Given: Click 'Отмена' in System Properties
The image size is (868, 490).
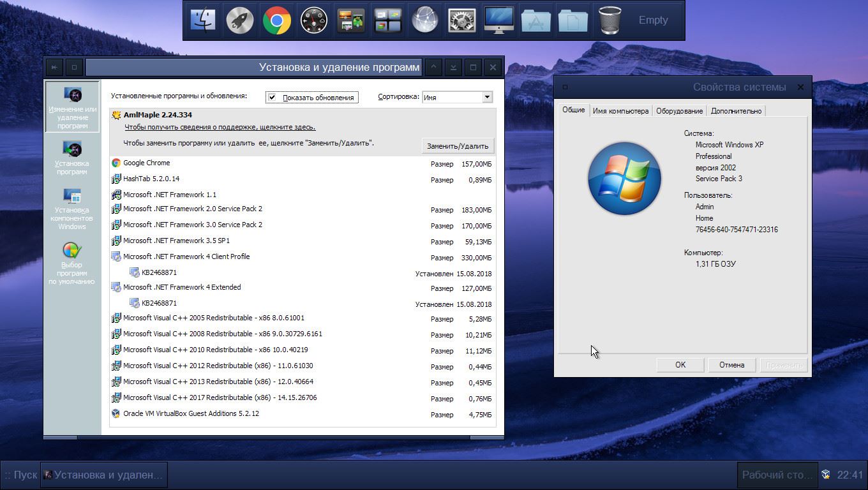Looking at the screenshot, I should point(731,365).
